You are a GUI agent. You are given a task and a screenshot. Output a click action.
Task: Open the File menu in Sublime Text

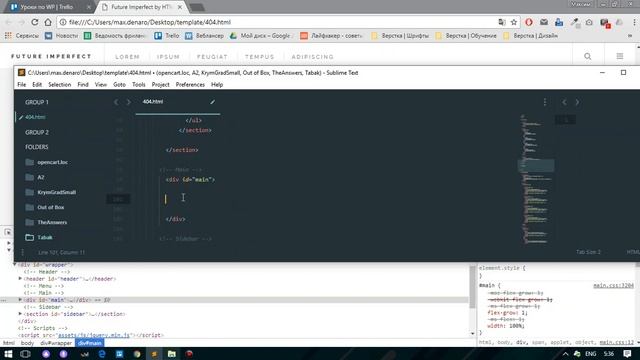[x=22, y=84]
